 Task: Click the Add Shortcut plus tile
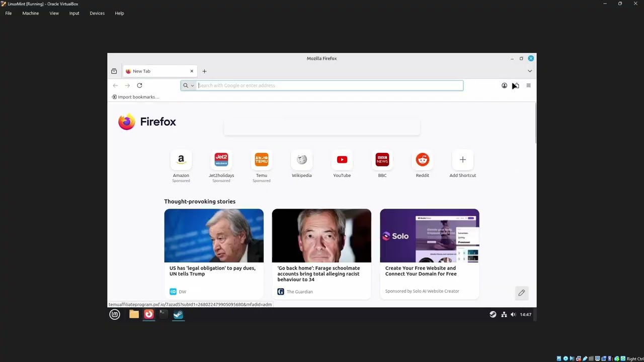(x=463, y=160)
